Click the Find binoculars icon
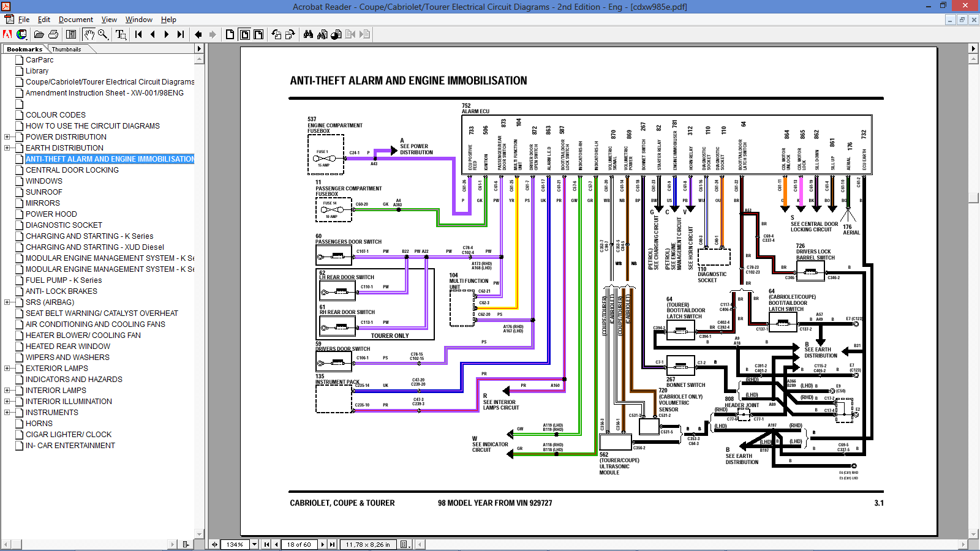The image size is (980, 551). [x=308, y=34]
